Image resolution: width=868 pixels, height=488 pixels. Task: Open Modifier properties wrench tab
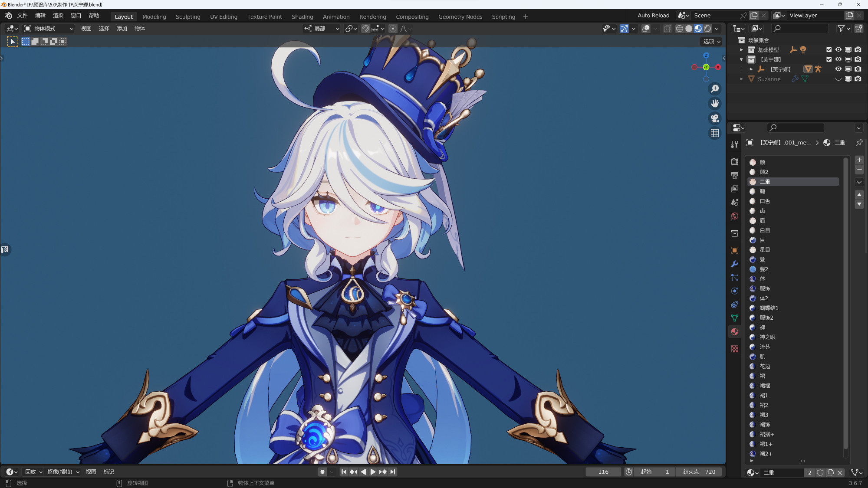tap(734, 264)
